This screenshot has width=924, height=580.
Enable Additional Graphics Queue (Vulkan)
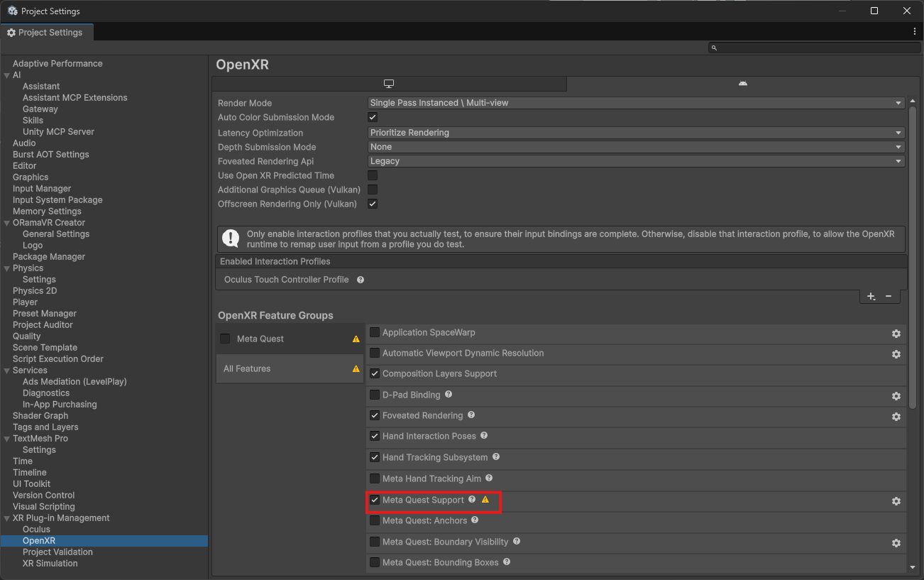[x=373, y=190]
